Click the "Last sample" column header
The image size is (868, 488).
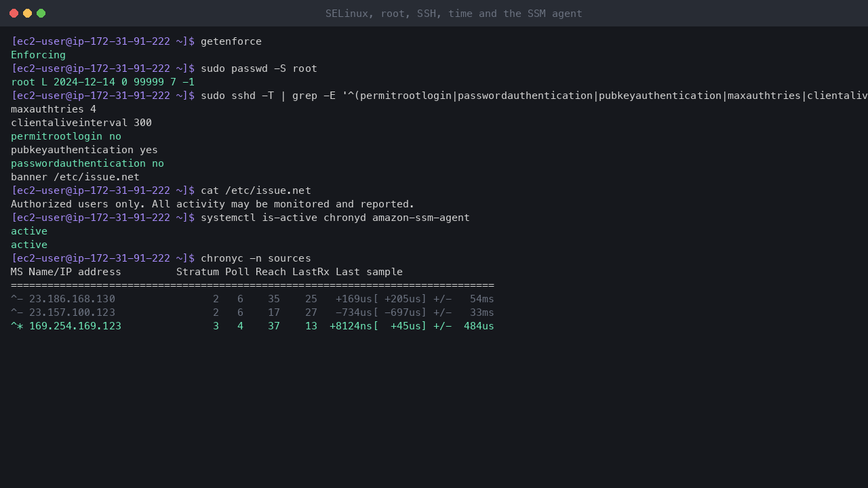tap(369, 272)
